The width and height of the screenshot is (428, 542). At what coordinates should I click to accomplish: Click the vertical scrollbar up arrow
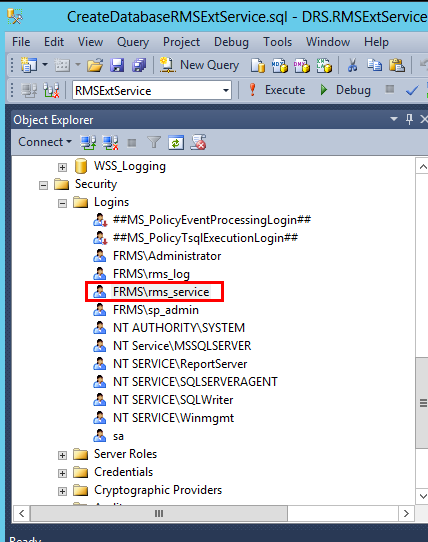(422, 167)
